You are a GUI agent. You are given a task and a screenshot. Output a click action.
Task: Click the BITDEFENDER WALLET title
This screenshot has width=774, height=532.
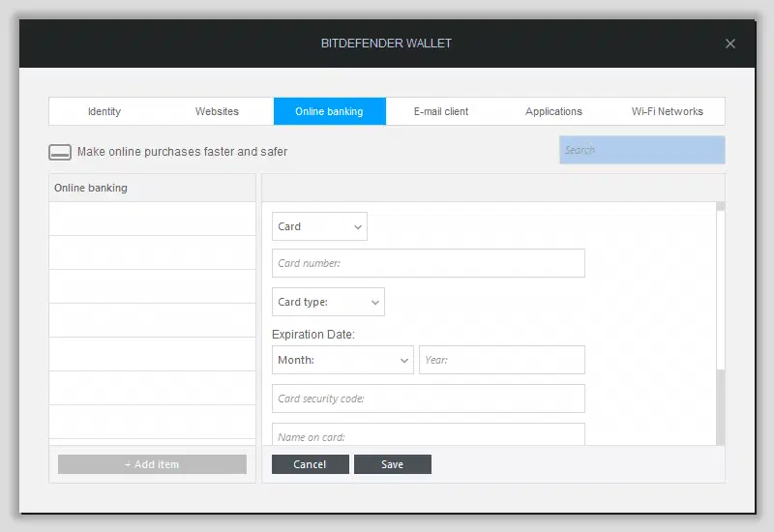coord(386,44)
